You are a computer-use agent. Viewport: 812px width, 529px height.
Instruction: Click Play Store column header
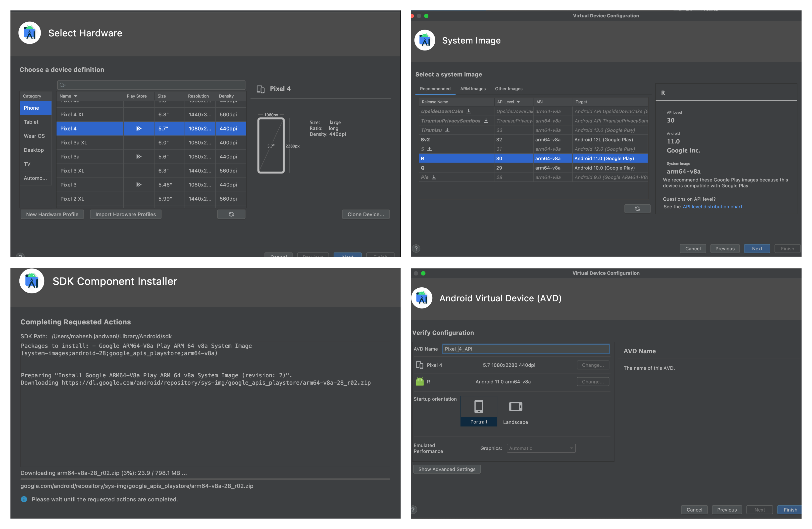[139, 96]
